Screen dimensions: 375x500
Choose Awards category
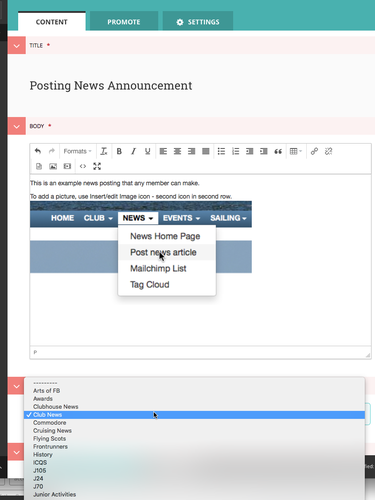195,399
